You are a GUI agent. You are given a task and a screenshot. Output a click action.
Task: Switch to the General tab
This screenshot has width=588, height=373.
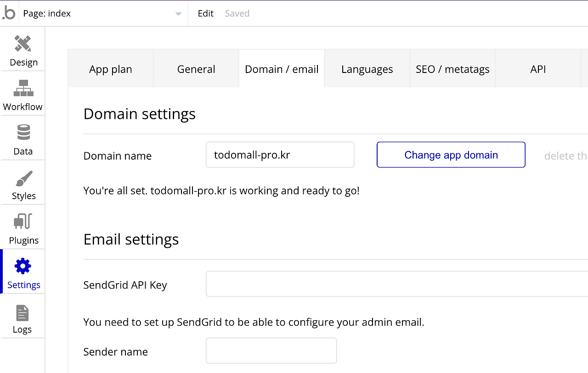click(x=196, y=69)
